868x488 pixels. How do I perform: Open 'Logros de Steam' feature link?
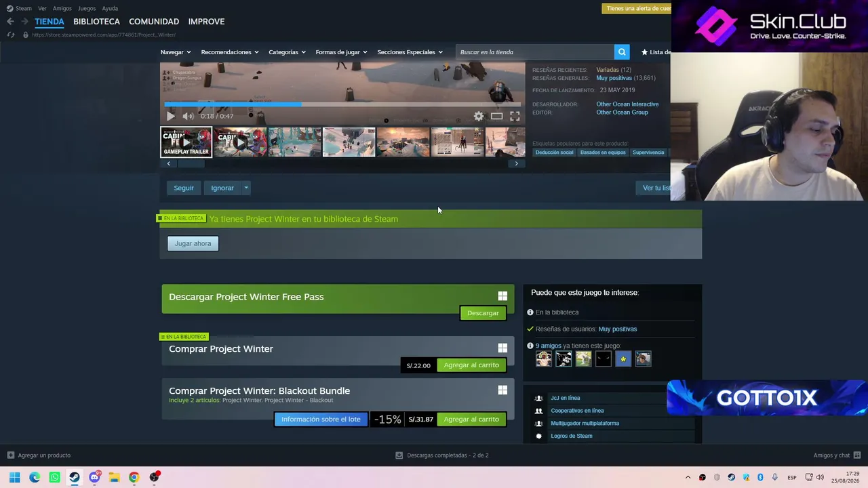tap(572, 436)
